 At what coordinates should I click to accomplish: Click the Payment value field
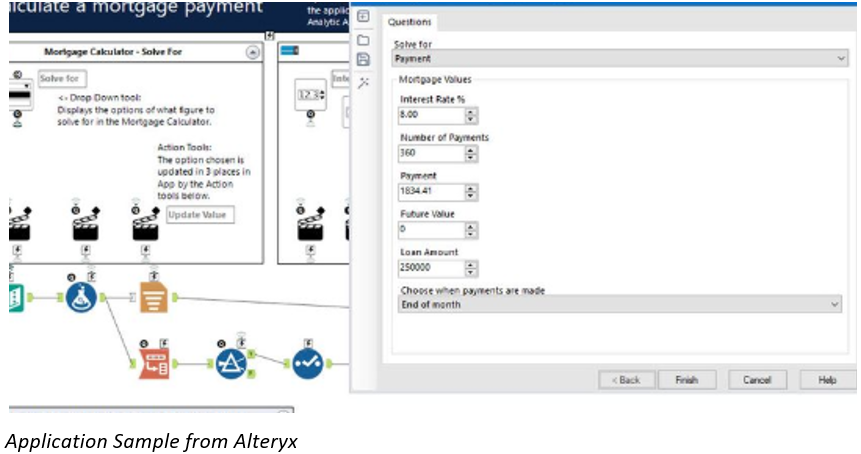pos(430,192)
